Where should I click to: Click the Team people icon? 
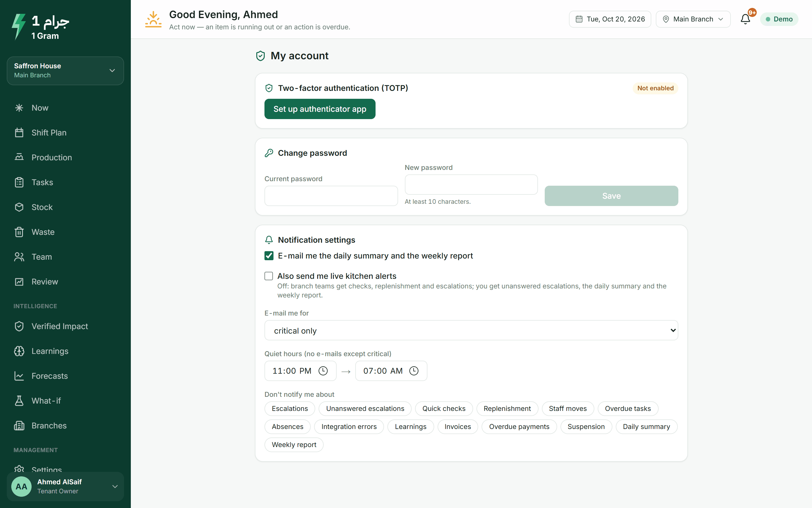click(x=19, y=257)
